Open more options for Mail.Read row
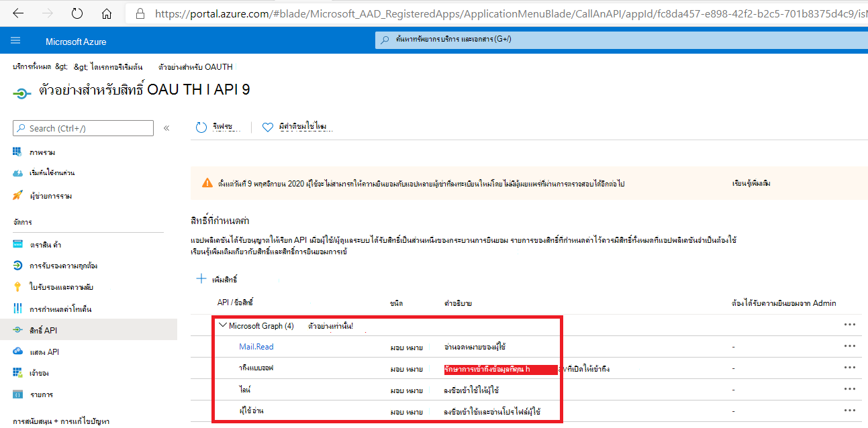Screen dimensions: 868x428 point(850,346)
